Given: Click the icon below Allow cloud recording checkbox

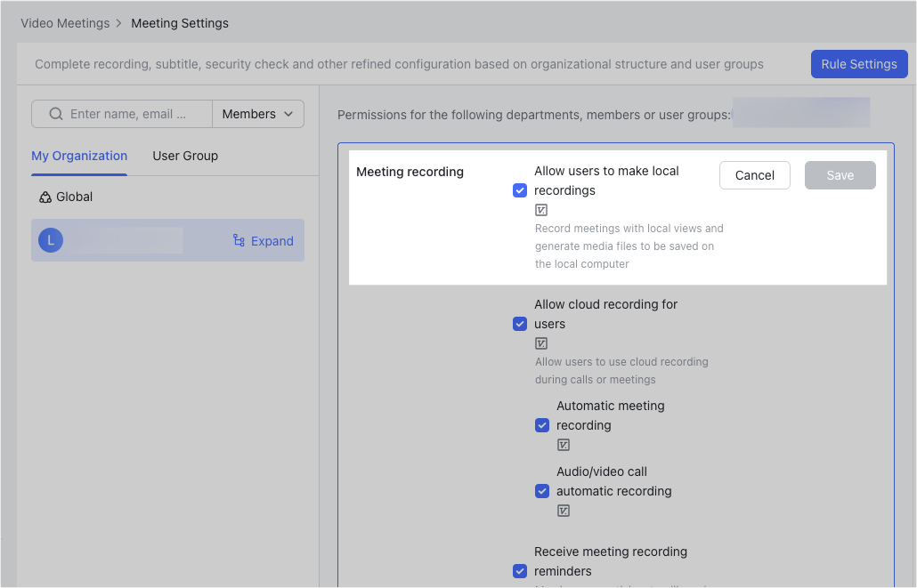Looking at the screenshot, I should point(540,342).
